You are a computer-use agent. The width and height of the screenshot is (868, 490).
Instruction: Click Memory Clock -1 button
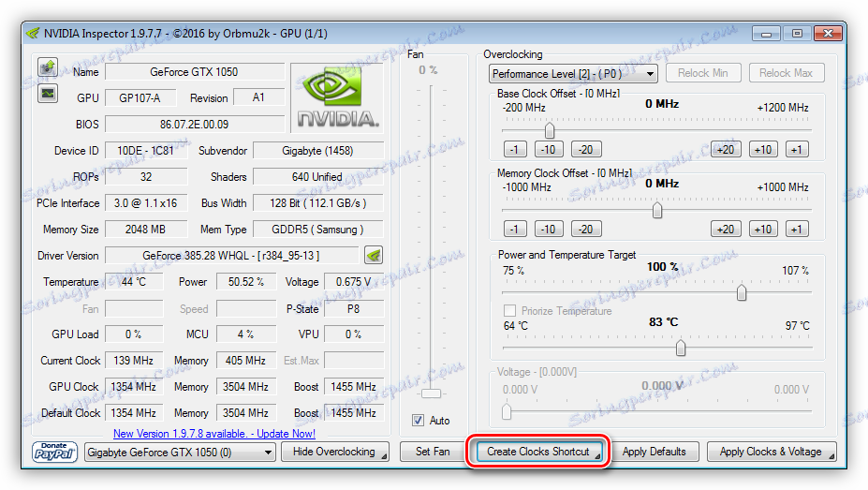tap(515, 230)
